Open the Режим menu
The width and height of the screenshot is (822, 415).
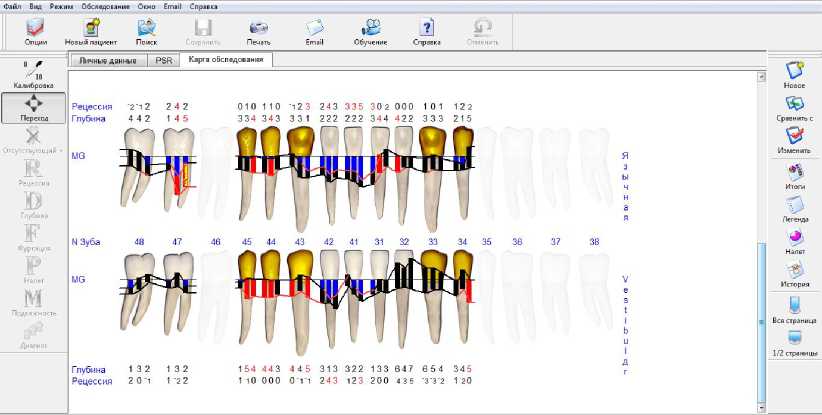[61, 7]
